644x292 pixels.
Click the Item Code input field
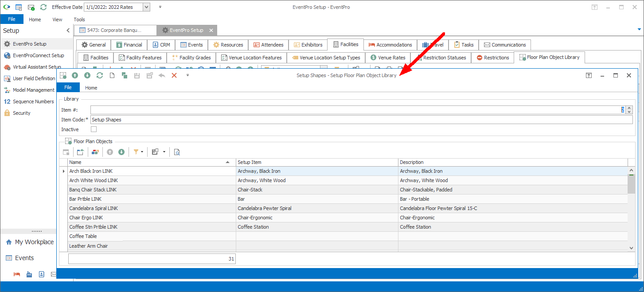click(361, 120)
